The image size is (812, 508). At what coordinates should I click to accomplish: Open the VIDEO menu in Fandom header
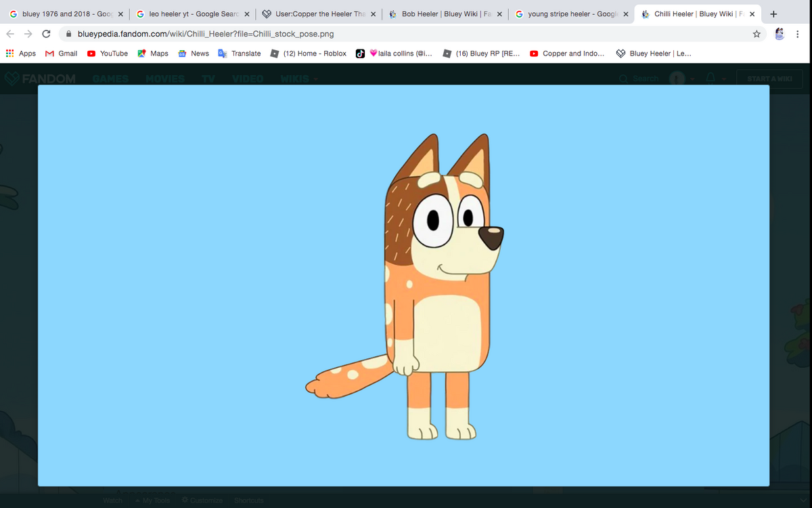pos(248,79)
